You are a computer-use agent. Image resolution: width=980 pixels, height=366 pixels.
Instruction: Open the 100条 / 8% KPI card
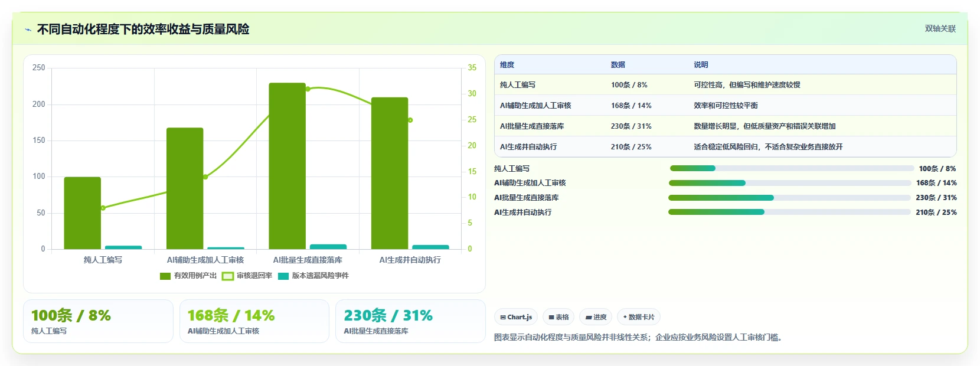pyautogui.click(x=98, y=321)
